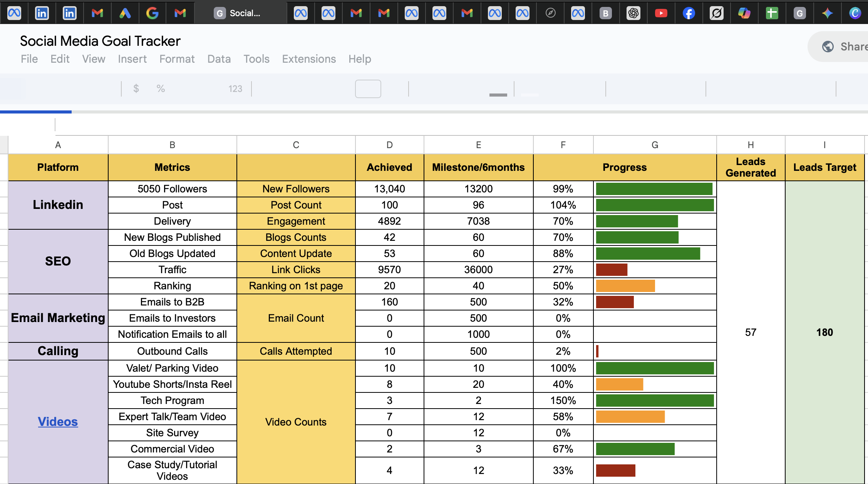Viewport: 868px width, 484px height.
Task: Click the red Traffic 27% progress bar
Action: click(x=612, y=270)
